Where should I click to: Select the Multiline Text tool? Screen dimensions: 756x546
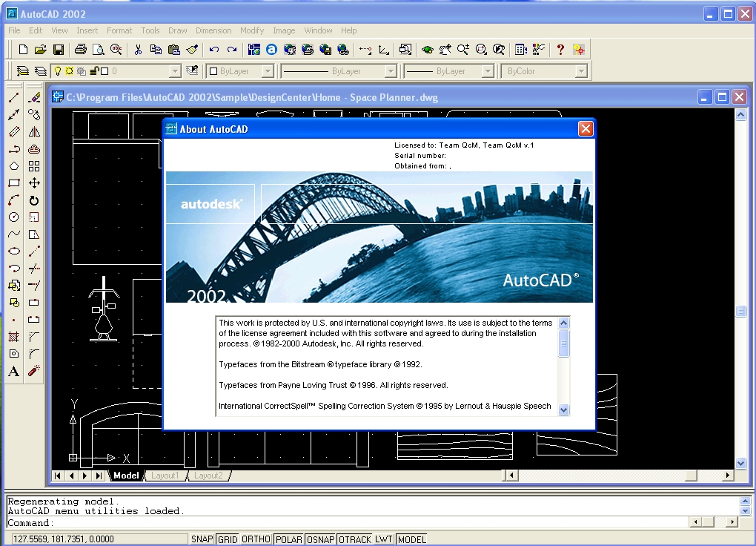pos(13,371)
